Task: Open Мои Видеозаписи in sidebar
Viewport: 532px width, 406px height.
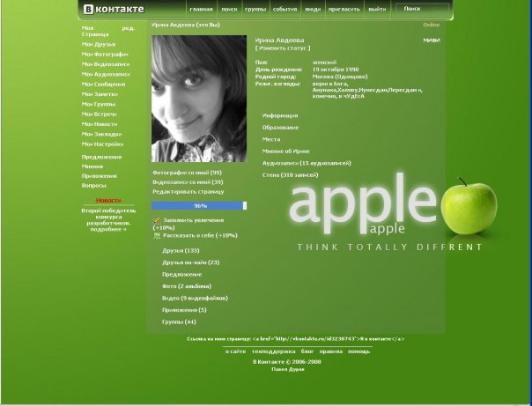Action: pyautogui.click(x=106, y=64)
